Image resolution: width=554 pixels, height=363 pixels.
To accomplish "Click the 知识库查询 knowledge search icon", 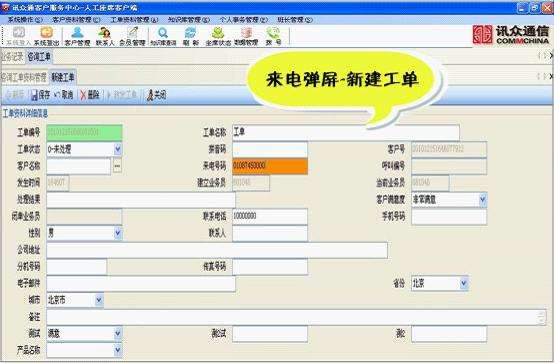I will (163, 36).
